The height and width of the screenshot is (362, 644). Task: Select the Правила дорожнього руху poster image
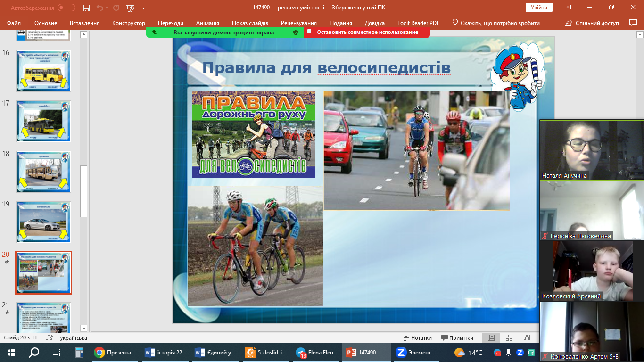(x=254, y=135)
